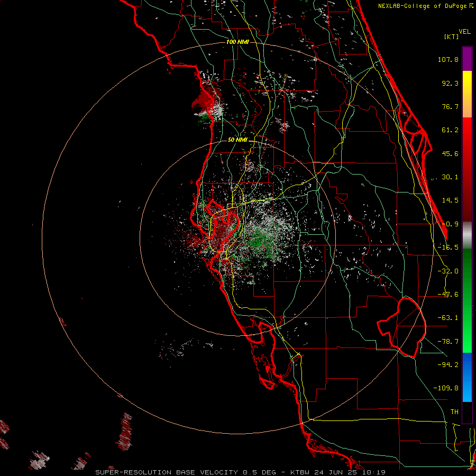Click the 30.1 velocity scale value
This screenshot has height=476, width=476.
[450, 177]
